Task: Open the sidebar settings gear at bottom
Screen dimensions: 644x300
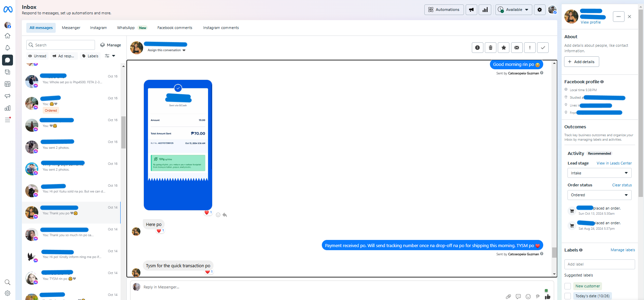Action: tap(8, 293)
